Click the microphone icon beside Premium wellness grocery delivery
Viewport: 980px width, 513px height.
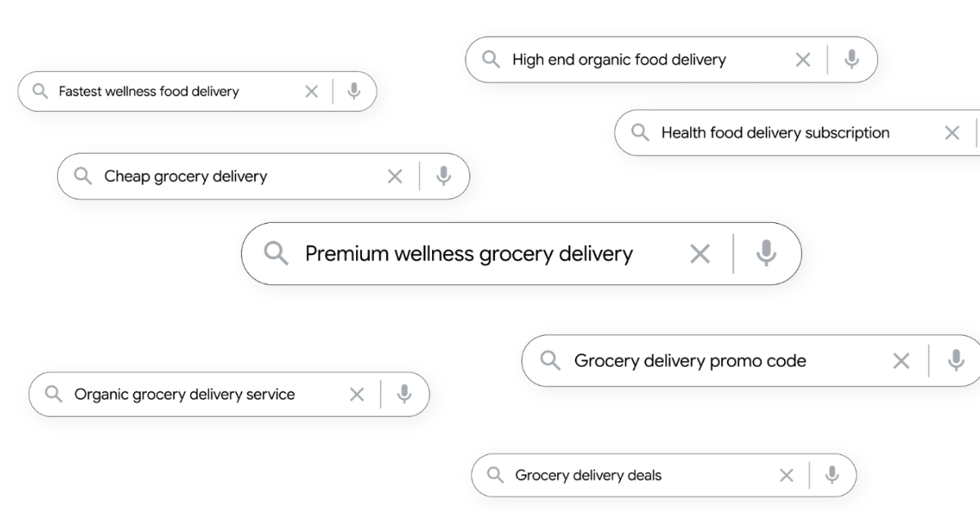pyautogui.click(x=766, y=253)
